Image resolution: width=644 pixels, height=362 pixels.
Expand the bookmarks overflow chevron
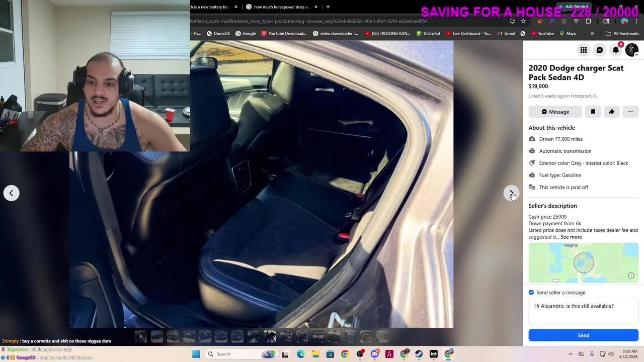click(x=592, y=34)
